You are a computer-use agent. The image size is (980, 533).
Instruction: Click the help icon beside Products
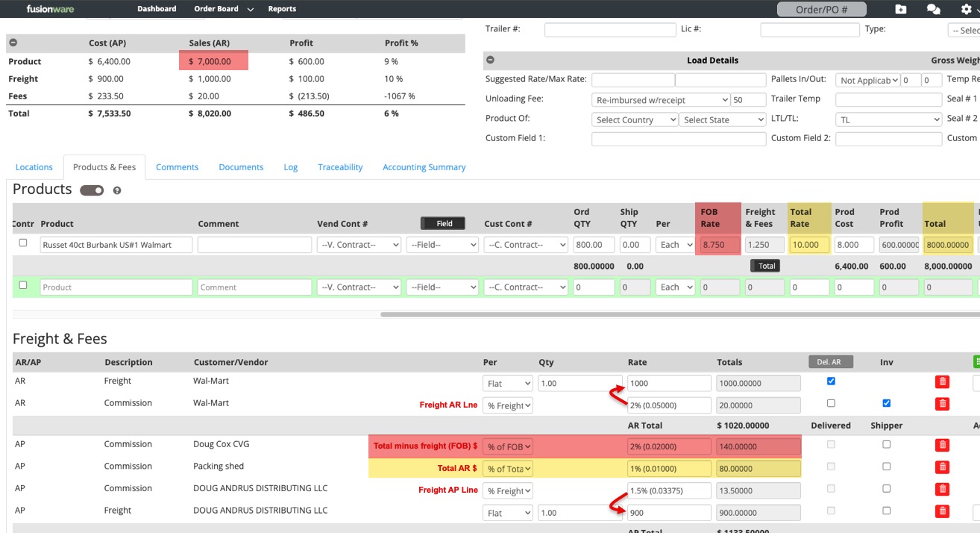click(117, 190)
